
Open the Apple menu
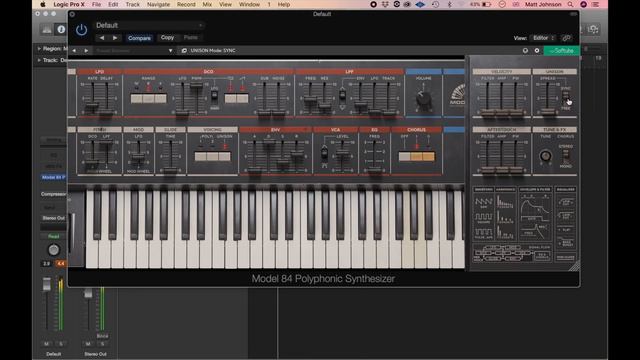pos(42,4)
